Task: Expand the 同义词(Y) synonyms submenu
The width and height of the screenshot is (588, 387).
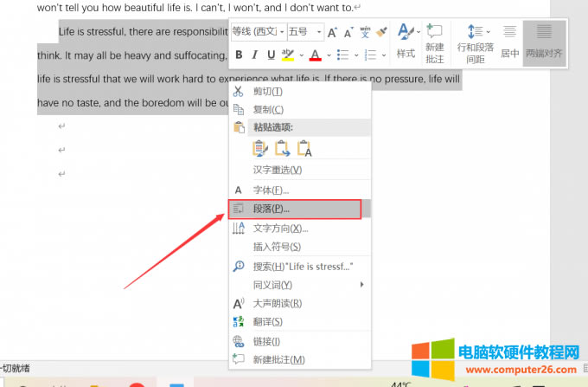Action: coord(299,285)
